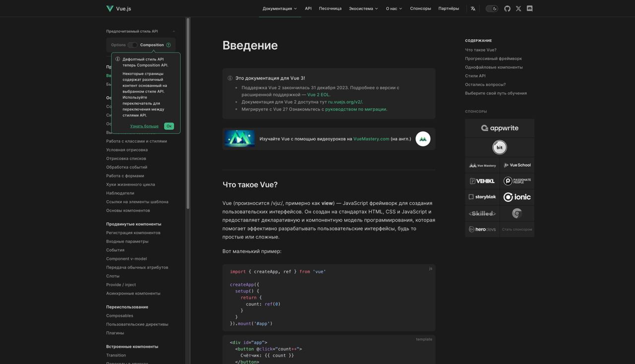
Task: Open the руководством по миграции link
Action: tap(356, 109)
